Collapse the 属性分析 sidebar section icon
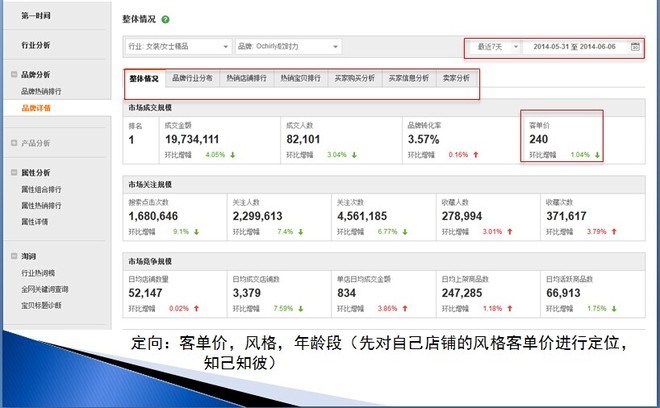The height and width of the screenshot is (408, 660). pyautogui.click(x=14, y=172)
